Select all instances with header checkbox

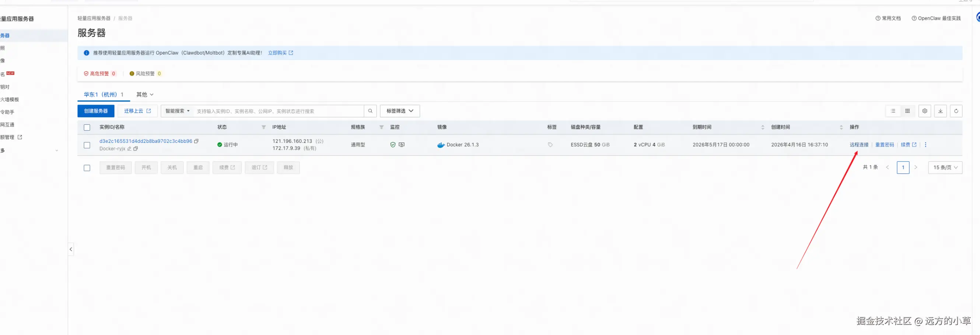[x=87, y=128]
